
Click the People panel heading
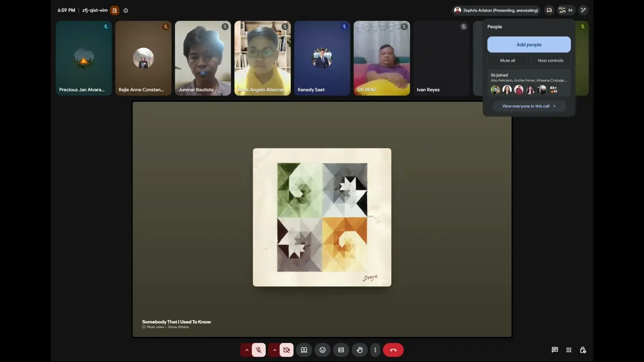[x=495, y=27]
